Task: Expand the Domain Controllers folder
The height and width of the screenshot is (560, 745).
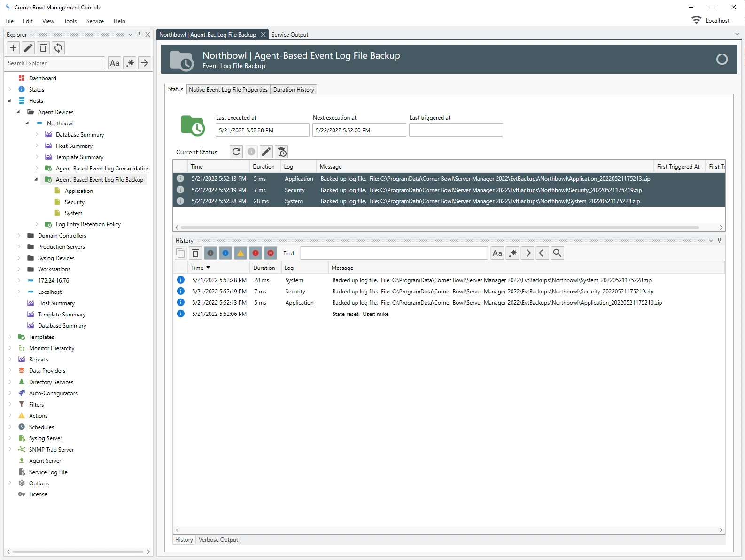Action: tap(19, 236)
